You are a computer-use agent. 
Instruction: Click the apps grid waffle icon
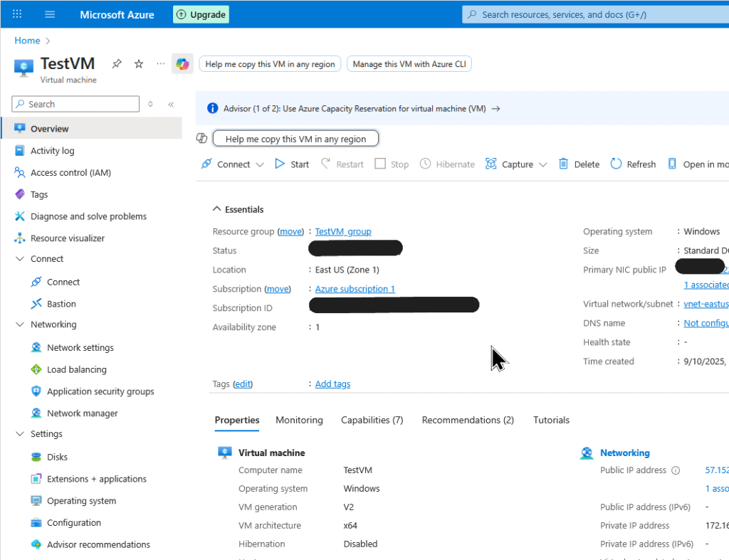point(18,14)
